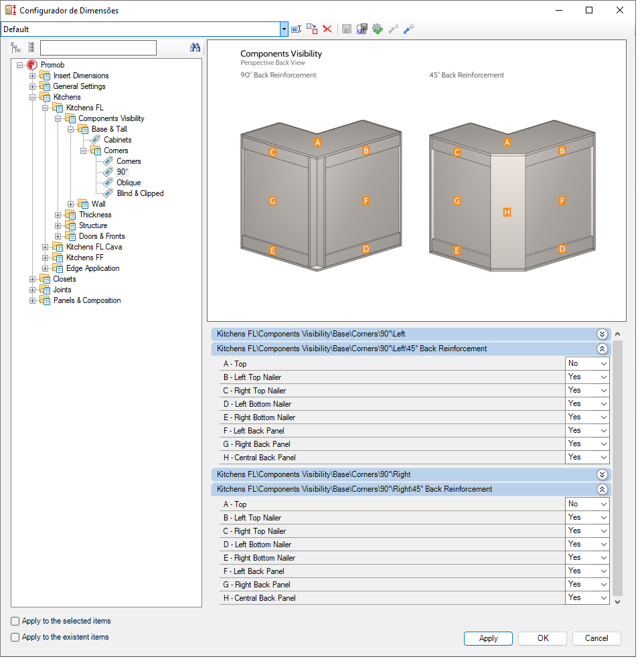Expand the Corners\90°\Left section header
644x667 pixels.
pos(602,334)
